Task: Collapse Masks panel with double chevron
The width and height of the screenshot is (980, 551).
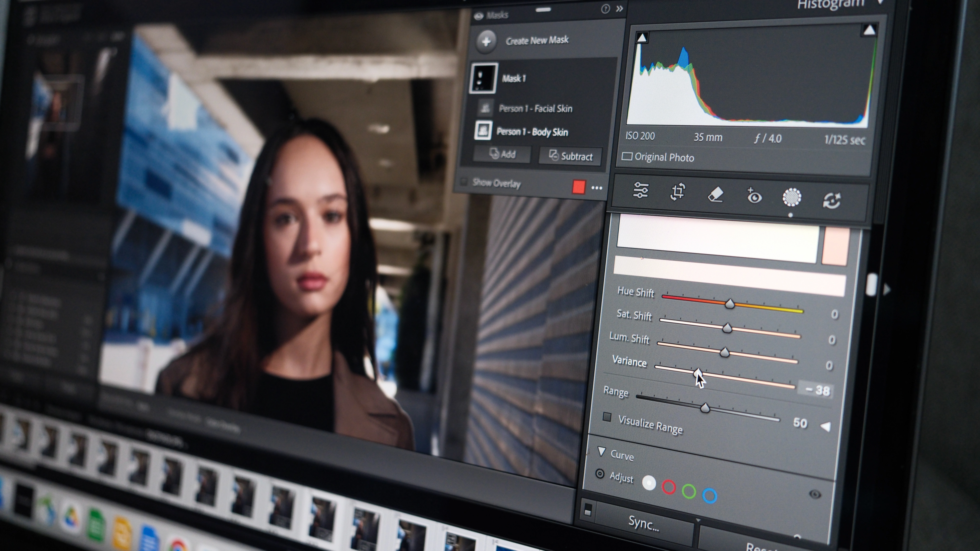Action: click(620, 8)
